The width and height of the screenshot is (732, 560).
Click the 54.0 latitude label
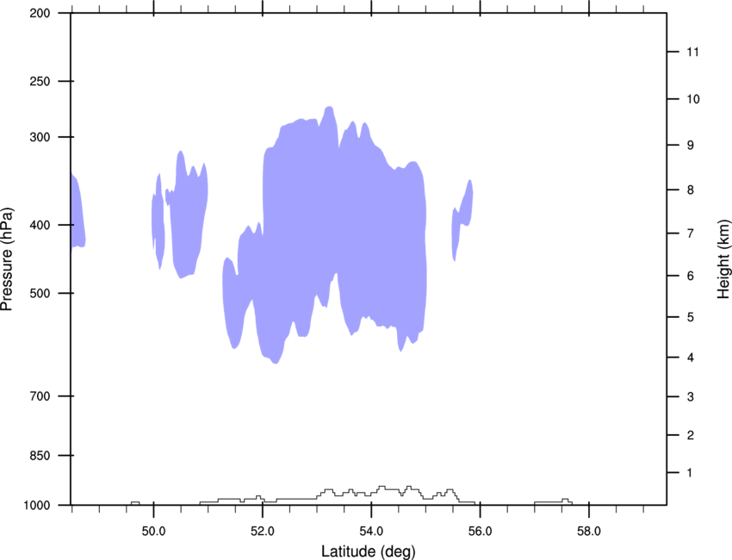coord(371,531)
